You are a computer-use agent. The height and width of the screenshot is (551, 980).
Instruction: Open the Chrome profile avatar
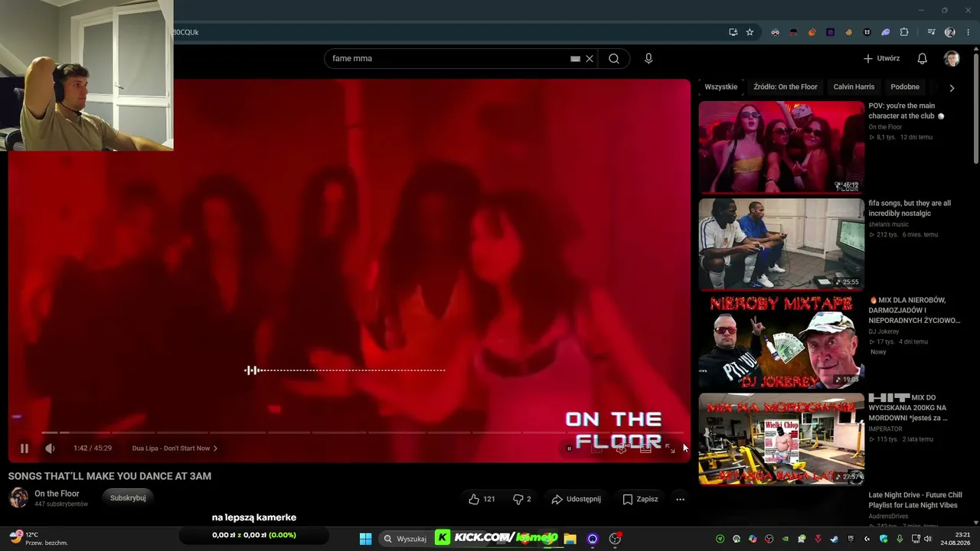(x=950, y=32)
